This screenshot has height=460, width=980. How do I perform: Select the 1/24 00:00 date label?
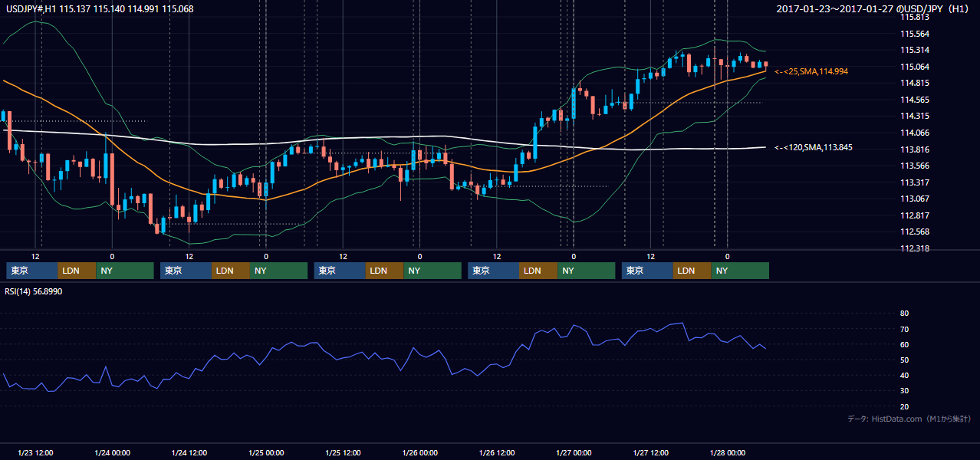click(x=112, y=452)
